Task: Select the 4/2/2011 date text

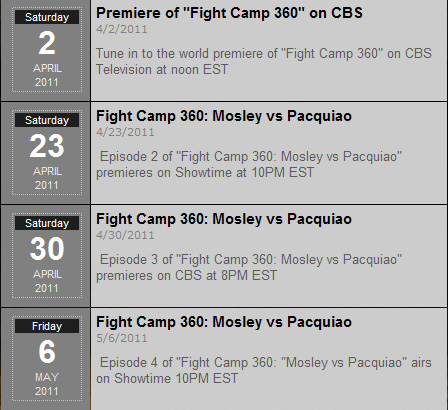Action: [122, 29]
